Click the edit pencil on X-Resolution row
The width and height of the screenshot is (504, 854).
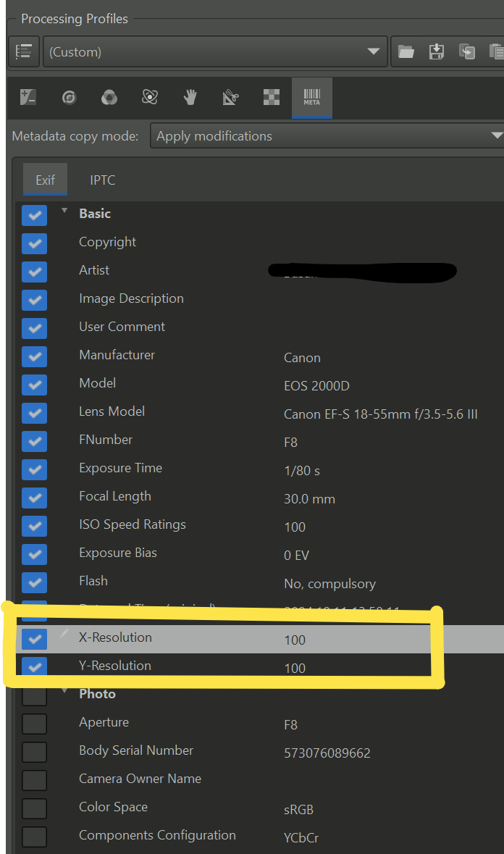[x=64, y=633]
